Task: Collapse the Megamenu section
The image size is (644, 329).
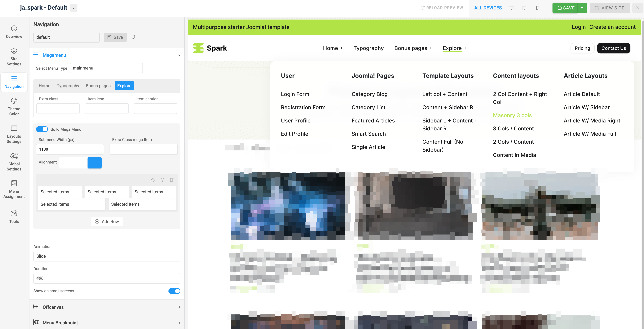Action: click(179, 55)
